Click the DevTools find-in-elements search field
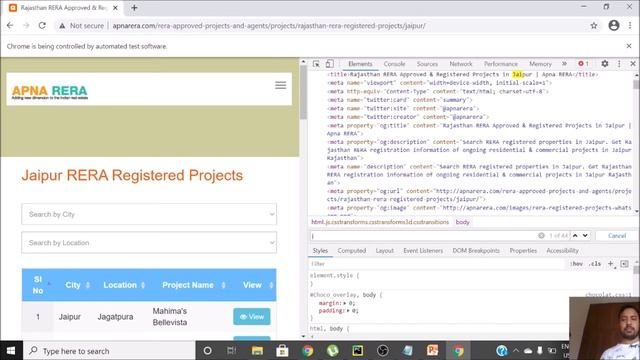The image size is (640, 360). point(424,236)
